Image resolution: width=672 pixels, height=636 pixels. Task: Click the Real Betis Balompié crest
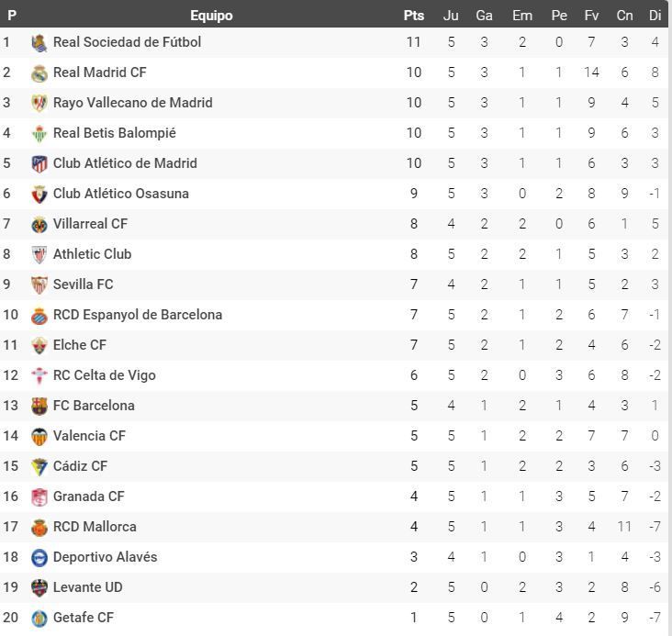pyautogui.click(x=39, y=133)
